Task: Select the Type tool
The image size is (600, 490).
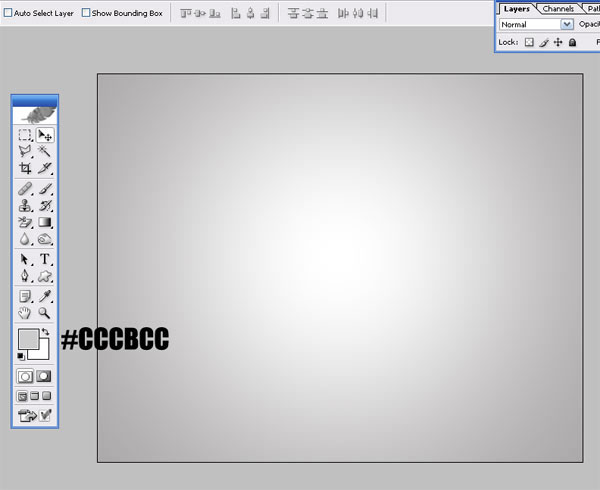Action: (45, 259)
